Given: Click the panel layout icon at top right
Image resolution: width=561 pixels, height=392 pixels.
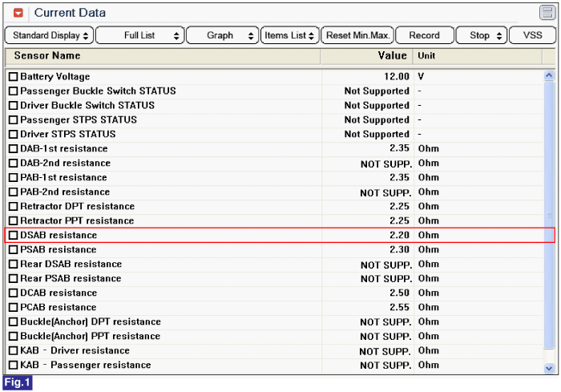Looking at the screenshot, I should 547,13.
